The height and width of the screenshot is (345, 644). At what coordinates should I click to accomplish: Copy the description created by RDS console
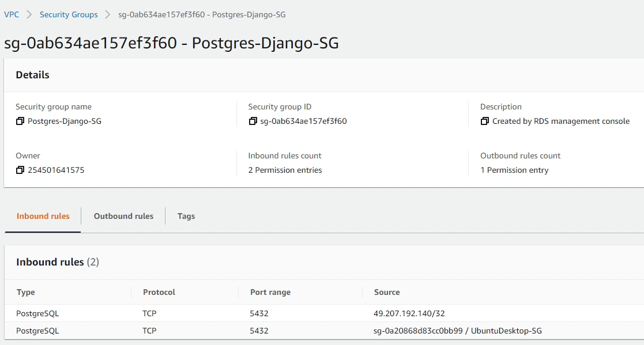point(484,121)
